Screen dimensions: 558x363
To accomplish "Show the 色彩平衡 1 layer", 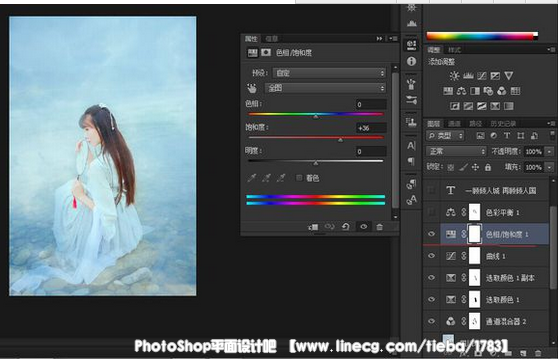I will pos(431,212).
